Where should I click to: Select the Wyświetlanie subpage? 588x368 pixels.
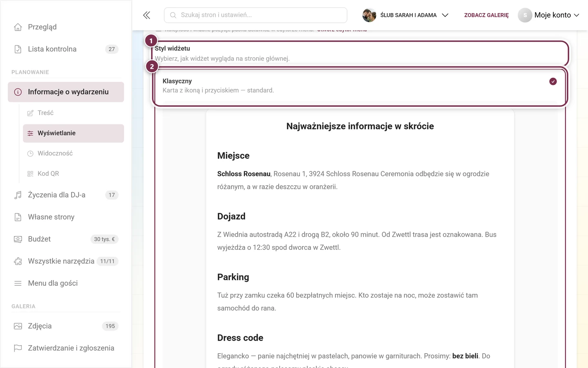[73, 133]
